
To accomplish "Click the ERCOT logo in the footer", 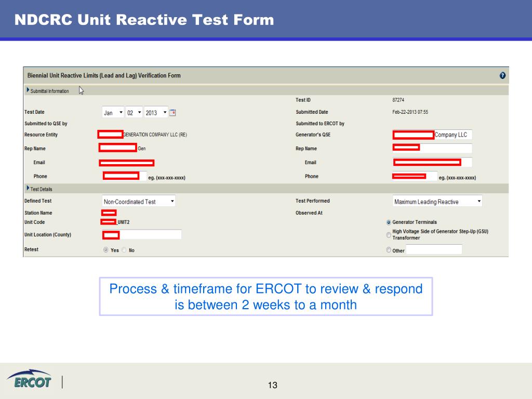I will 29,379.
